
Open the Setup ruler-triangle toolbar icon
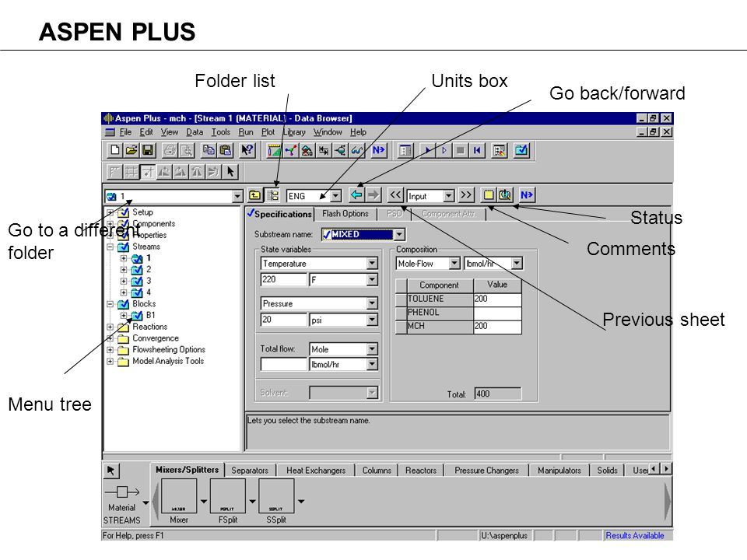[274, 150]
